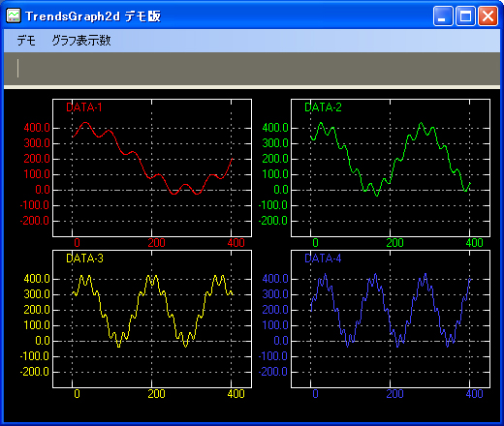The height and width of the screenshot is (426, 504).
Task: Click the 400.0 y-axis label of DATA-1
Action: click(37, 128)
